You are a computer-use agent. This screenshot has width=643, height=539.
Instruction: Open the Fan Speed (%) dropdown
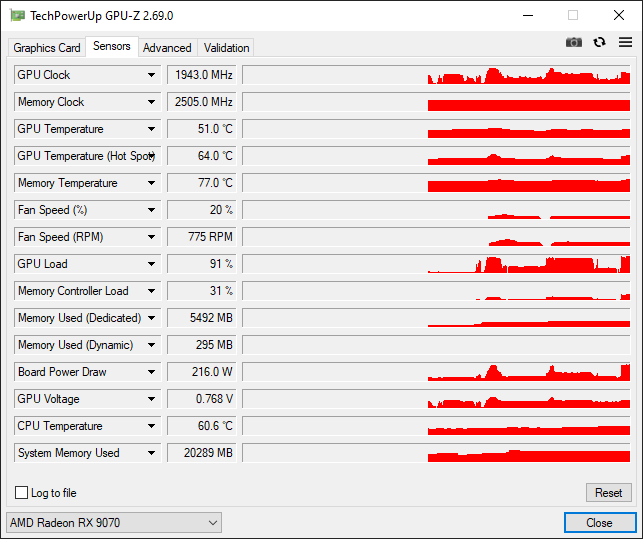[151, 210]
